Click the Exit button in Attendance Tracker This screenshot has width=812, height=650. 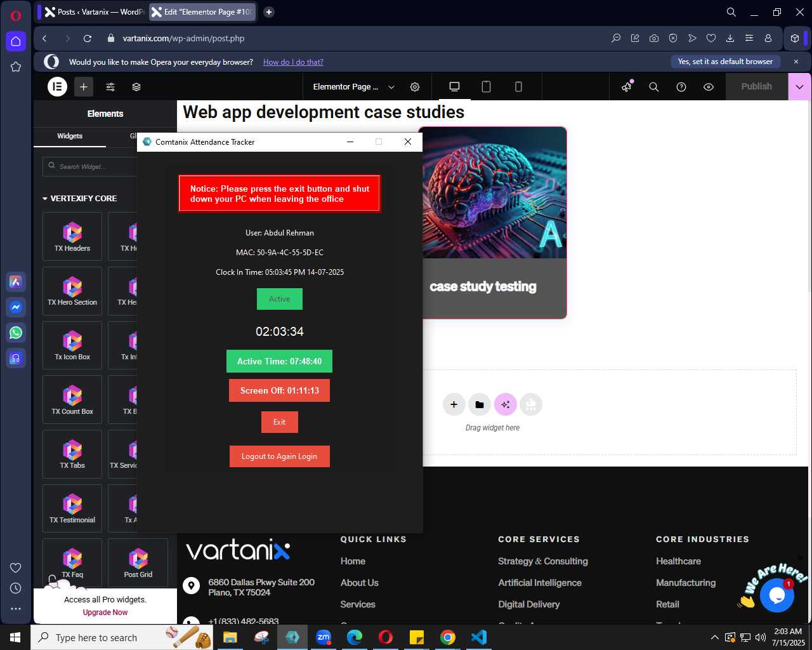pyautogui.click(x=280, y=422)
